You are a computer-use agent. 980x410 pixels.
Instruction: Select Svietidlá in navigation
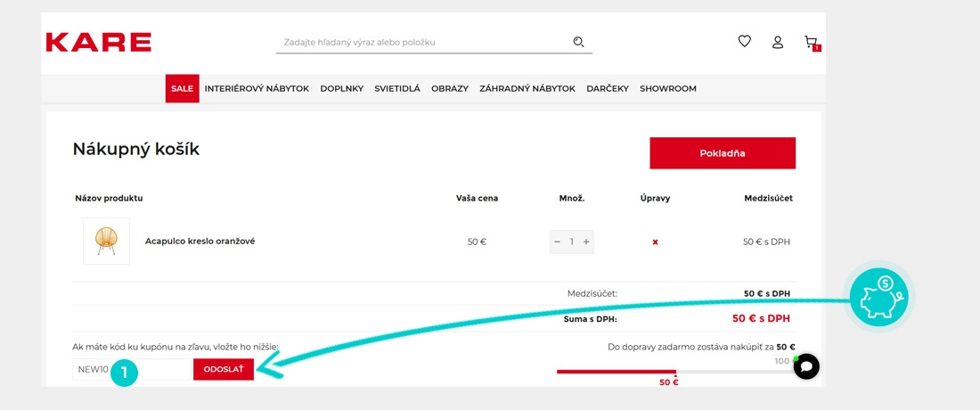click(397, 89)
